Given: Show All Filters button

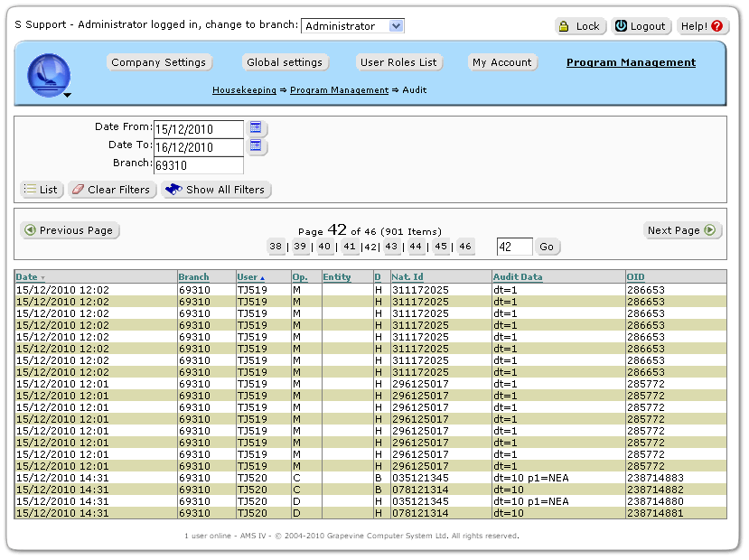Looking at the screenshot, I should 216,190.
